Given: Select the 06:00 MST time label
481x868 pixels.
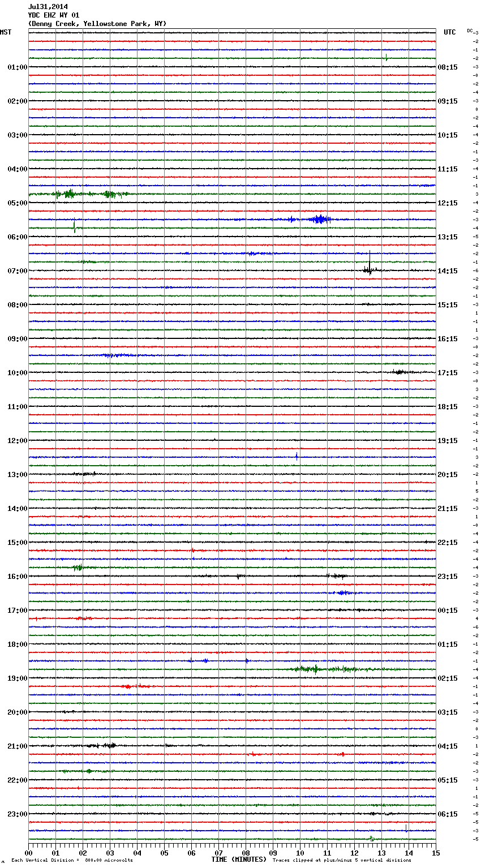Looking at the screenshot, I should [18, 237].
